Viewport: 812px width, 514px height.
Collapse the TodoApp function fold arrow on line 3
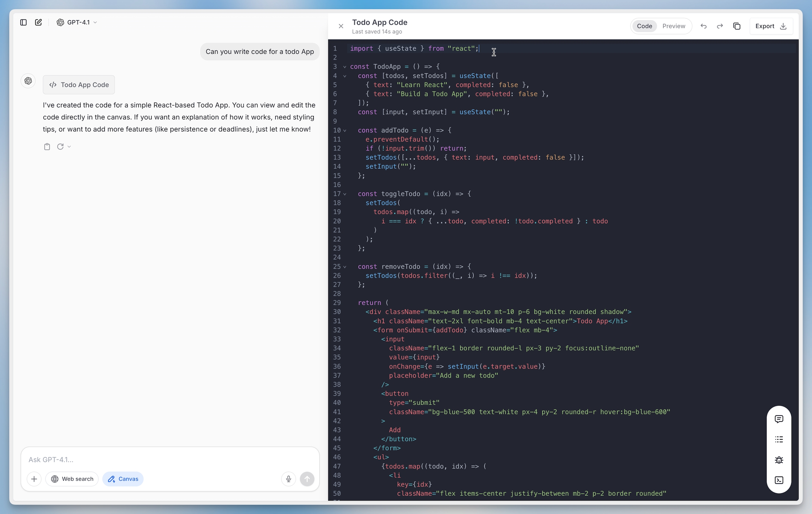click(345, 67)
